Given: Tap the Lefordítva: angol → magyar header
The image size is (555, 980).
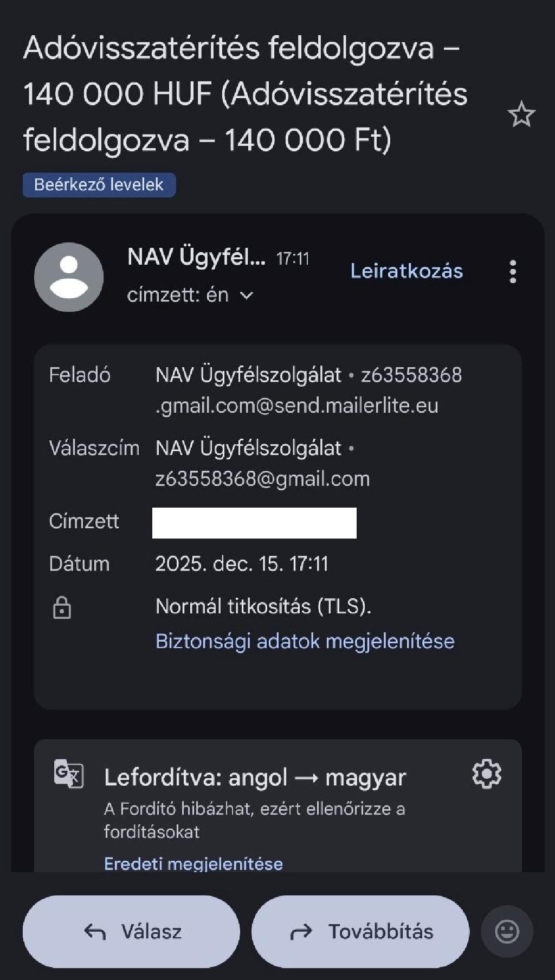Looking at the screenshot, I should [x=255, y=778].
